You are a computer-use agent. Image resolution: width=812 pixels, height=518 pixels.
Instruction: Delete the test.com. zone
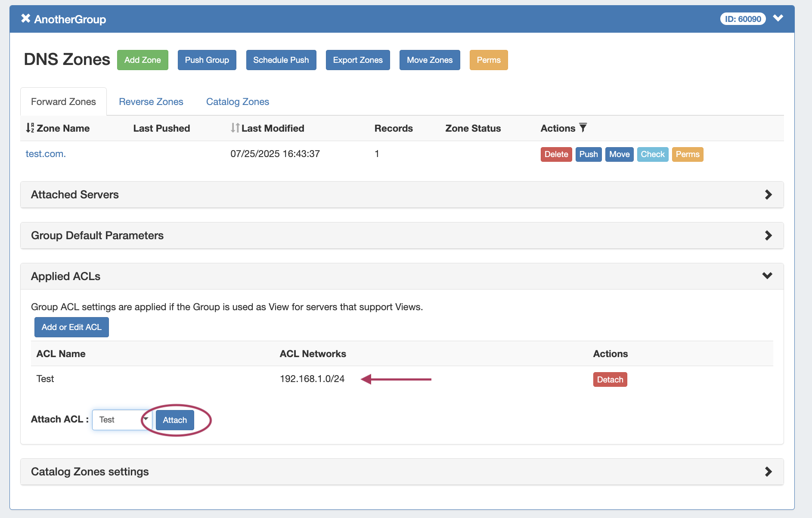coord(556,154)
